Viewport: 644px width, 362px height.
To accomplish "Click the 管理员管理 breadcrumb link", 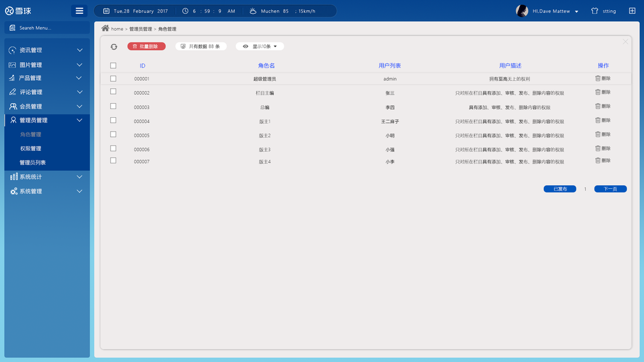I will pos(141,29).
